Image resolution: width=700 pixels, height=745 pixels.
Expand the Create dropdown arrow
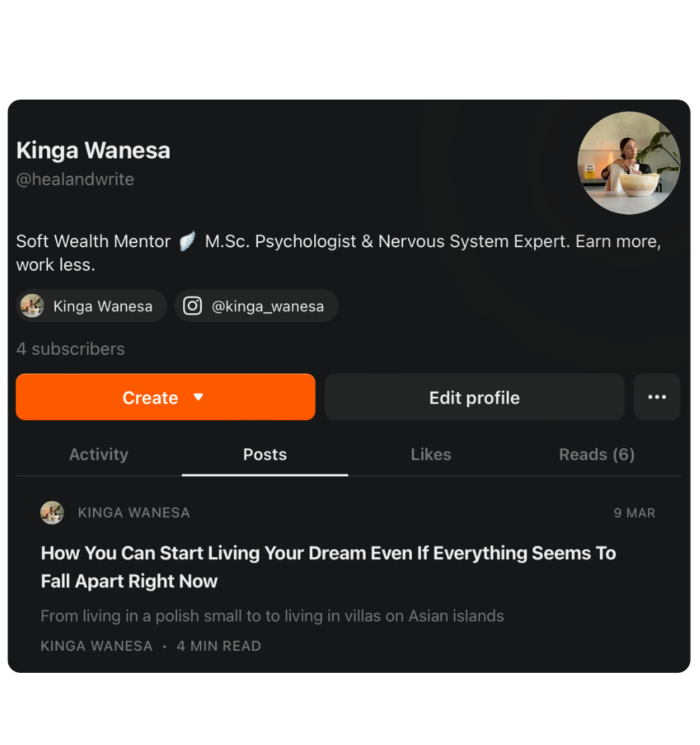pos(199,397)
